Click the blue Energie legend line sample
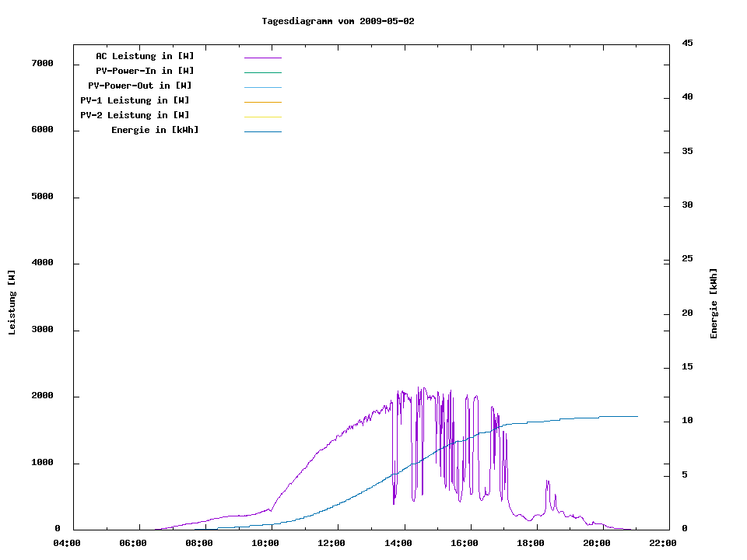 pos(262,131)
